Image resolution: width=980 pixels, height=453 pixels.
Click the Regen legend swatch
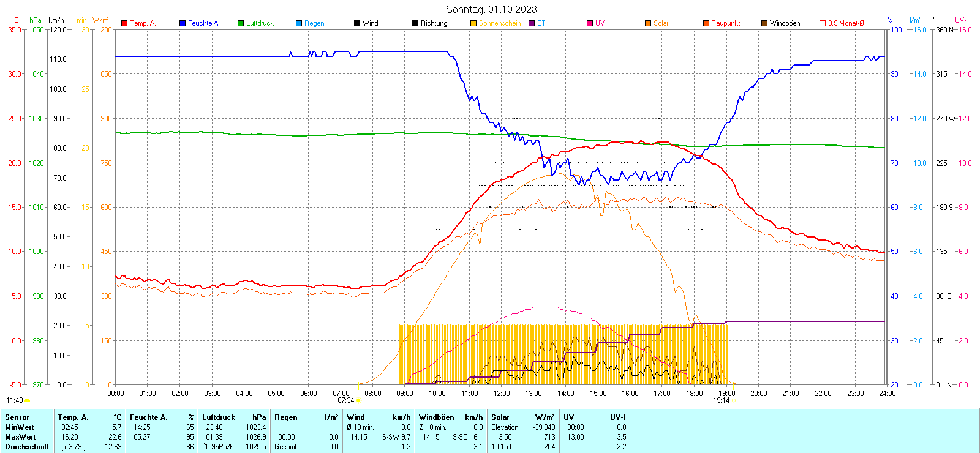pyautogui.click(x=299, y=23)
